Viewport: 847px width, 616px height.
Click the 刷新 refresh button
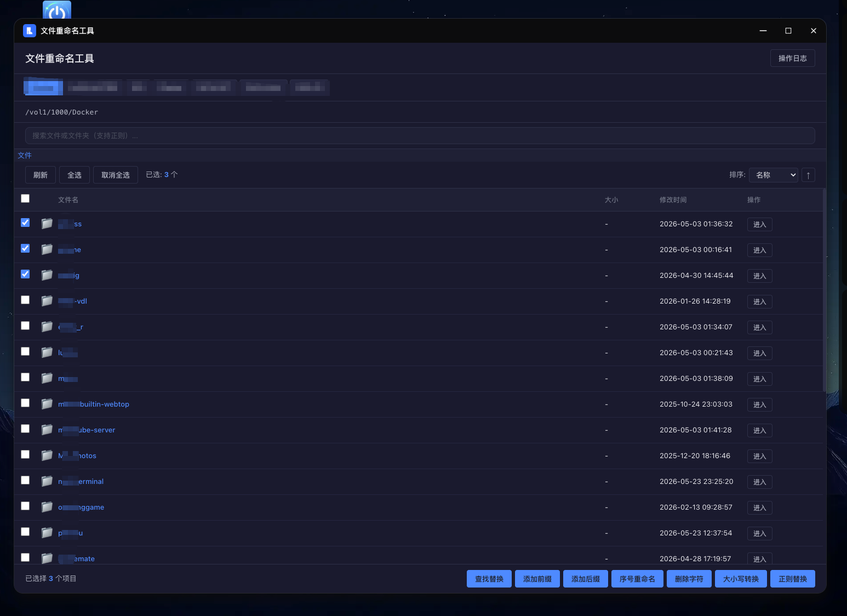click(41, 175)
